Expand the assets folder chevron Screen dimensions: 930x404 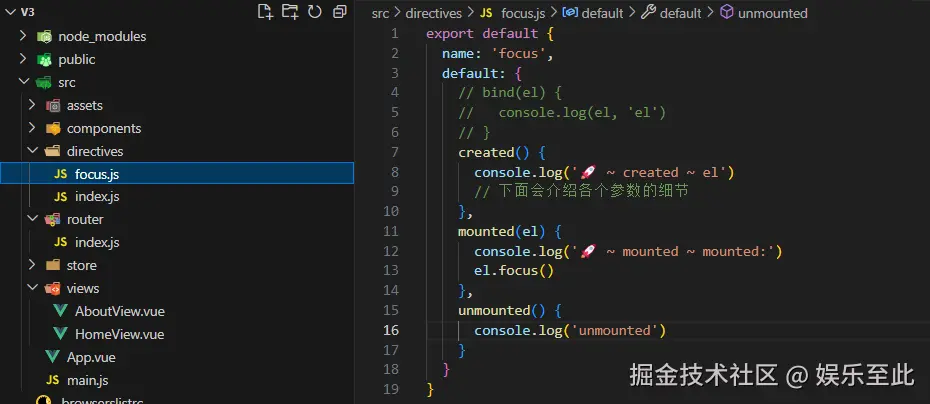click(32, 105)
